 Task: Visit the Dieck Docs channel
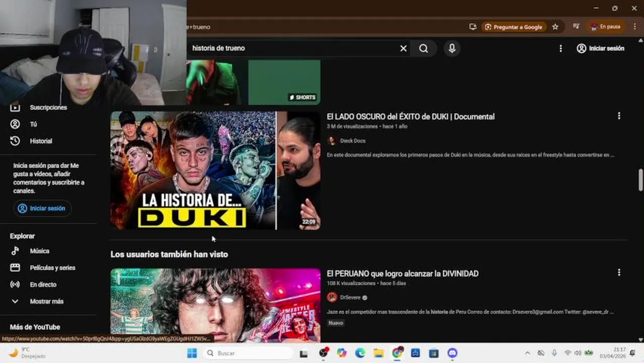352,141
